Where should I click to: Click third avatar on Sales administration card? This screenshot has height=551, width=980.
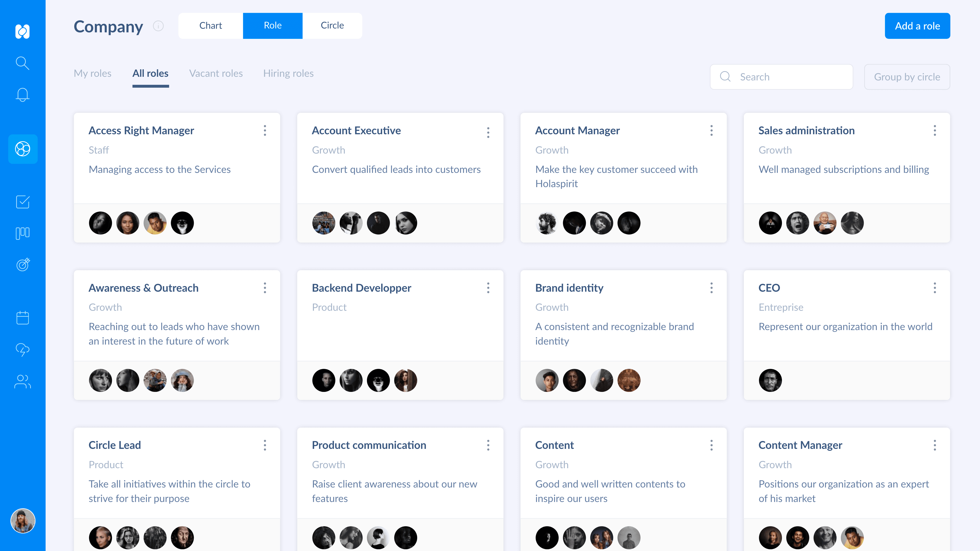(x=825, y=223)
